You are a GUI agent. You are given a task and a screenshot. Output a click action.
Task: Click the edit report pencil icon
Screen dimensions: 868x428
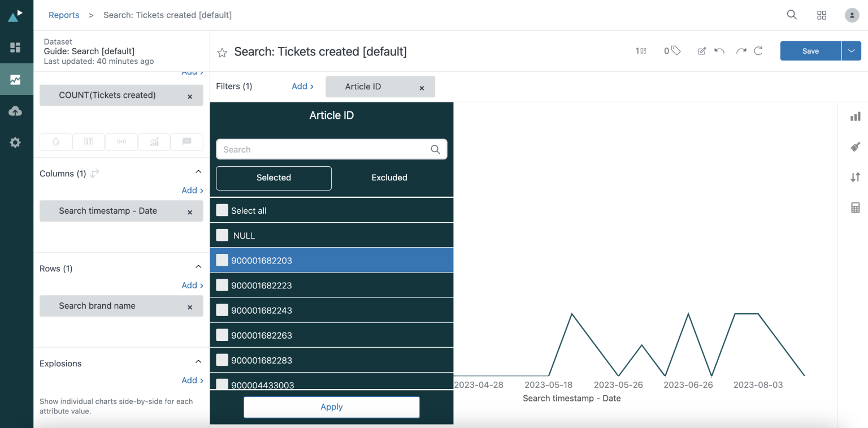pos(702,51)
